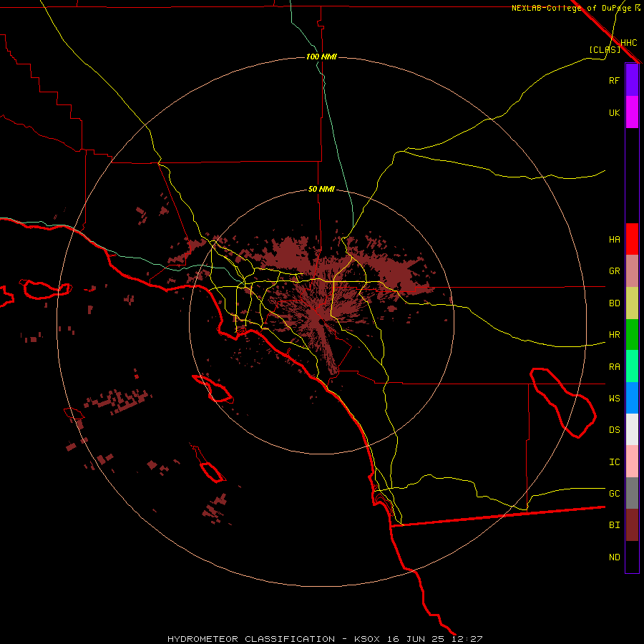Screen dimensions: 644x644
Task: Click the ND black legend swatch
Action: pyautogui.click(x=632, y=557)
